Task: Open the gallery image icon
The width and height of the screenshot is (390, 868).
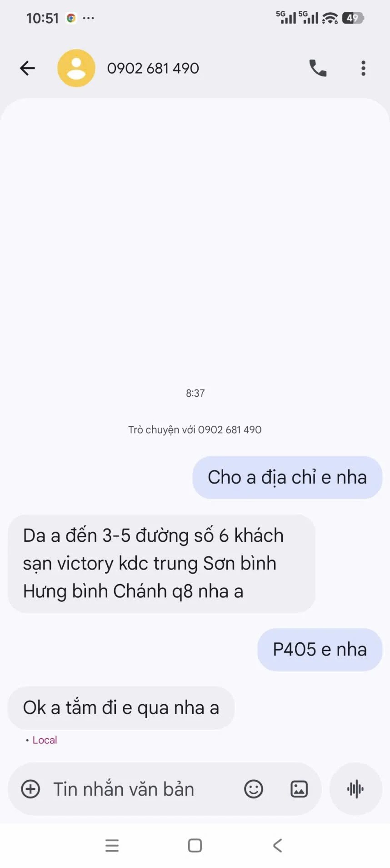Action: pyautogui.click(x=299, y=789)
